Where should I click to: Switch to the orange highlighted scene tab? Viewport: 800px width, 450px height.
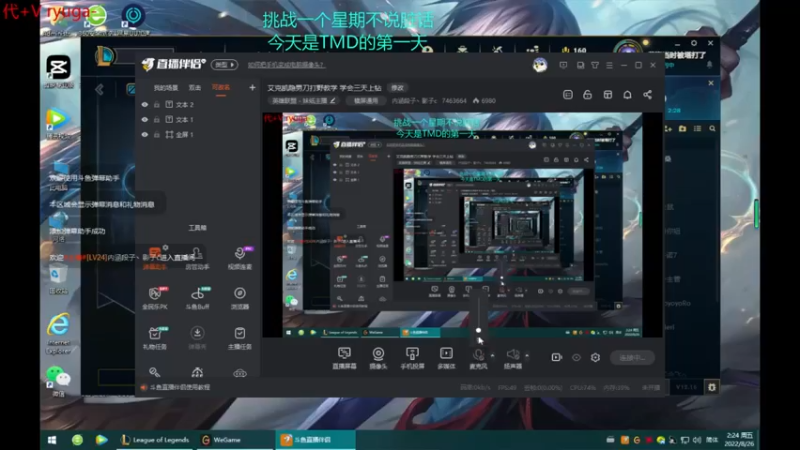pyautogui.click(x=221, y=88)
